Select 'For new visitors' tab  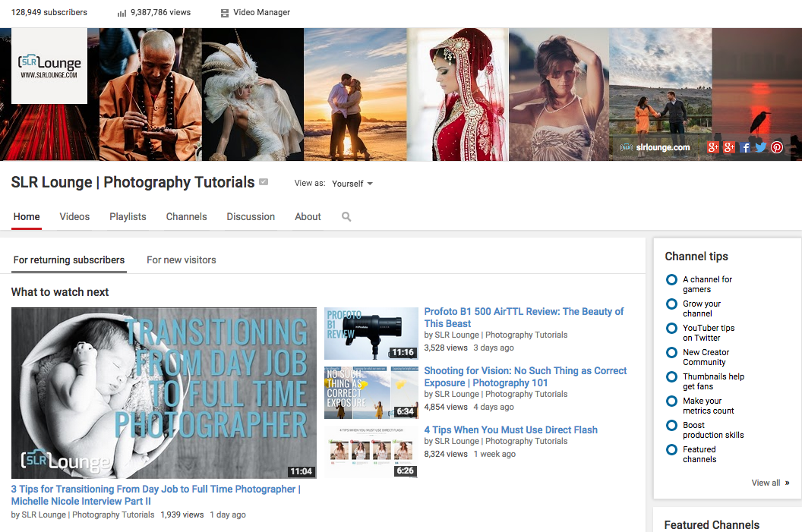point(181,260)
